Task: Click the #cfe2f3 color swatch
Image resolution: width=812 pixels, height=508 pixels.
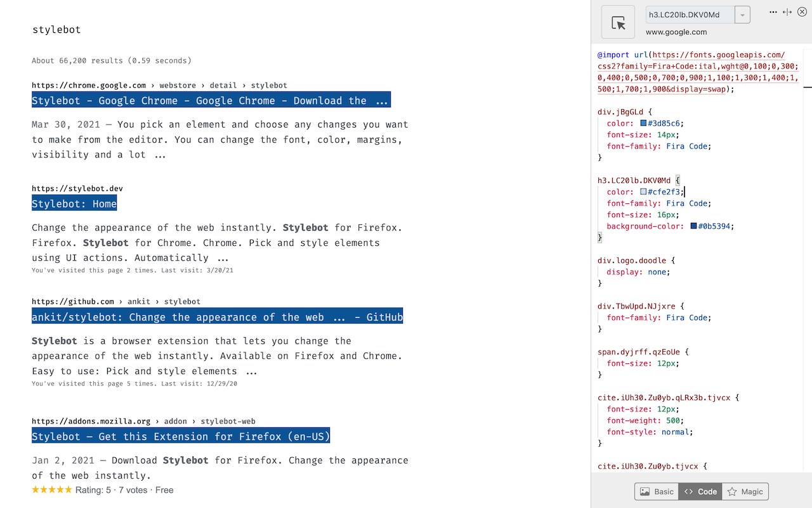Action: tap(643, 192)
